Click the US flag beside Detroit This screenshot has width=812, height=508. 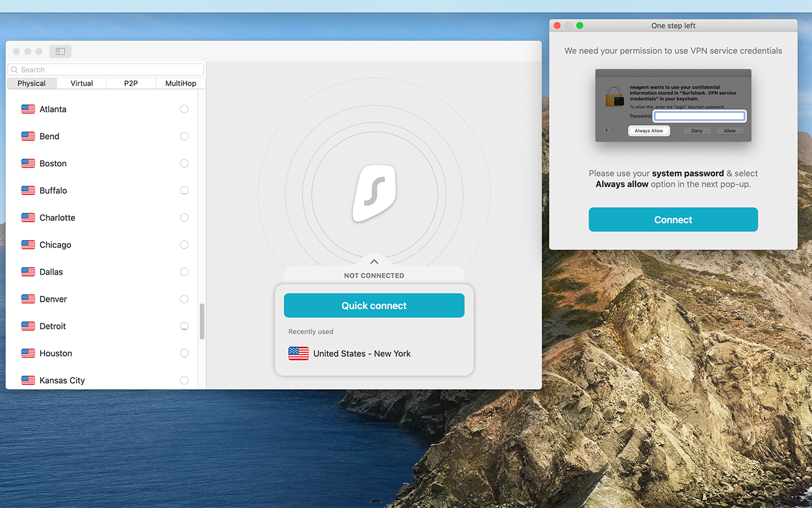tap(28, 326)
